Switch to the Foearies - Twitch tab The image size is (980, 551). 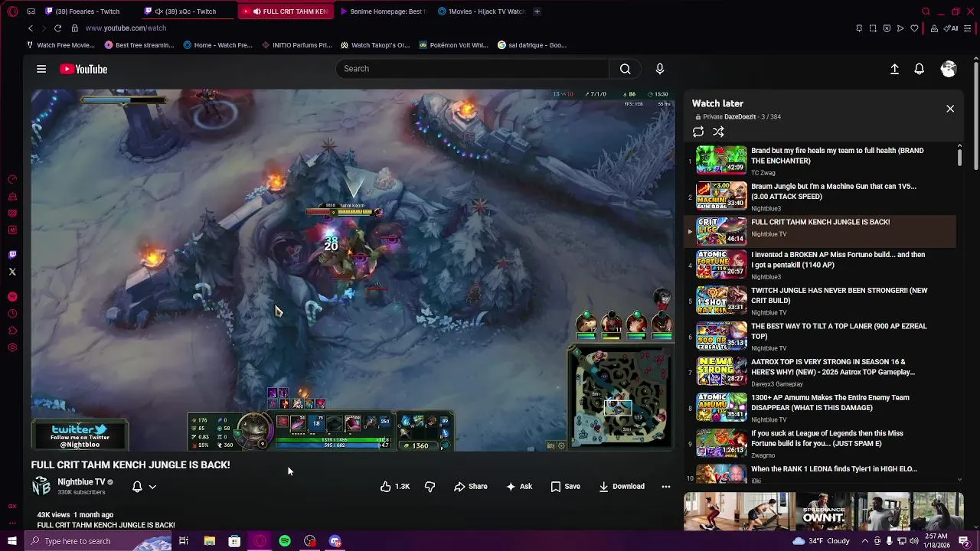(89, 11)
